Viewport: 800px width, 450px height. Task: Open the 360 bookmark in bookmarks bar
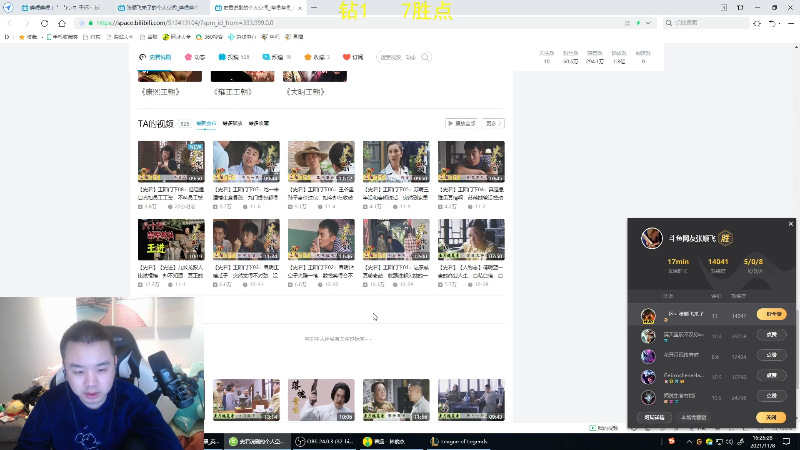pyautogui.click(x=209, y=37)
